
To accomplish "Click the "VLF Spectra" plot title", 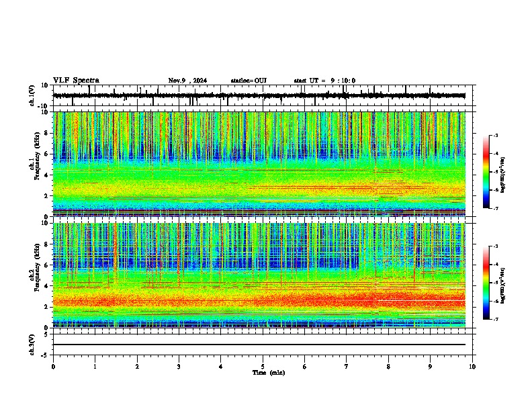I will [76, 81].
